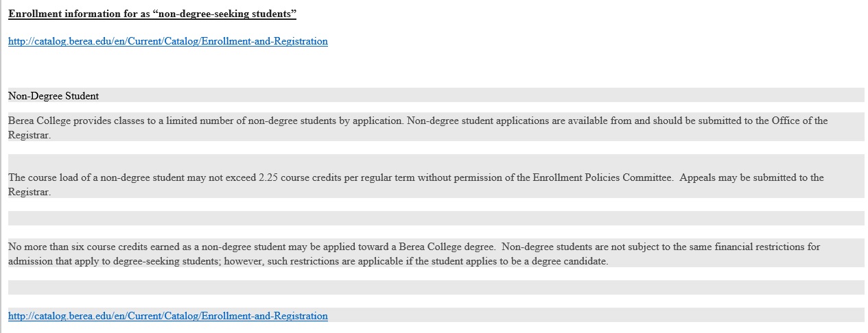Click the words degree candidate at paragraph end
Image resolution: width=868 pixels, height=333 pixels.
pyautogui.click(x=570, y=262)
